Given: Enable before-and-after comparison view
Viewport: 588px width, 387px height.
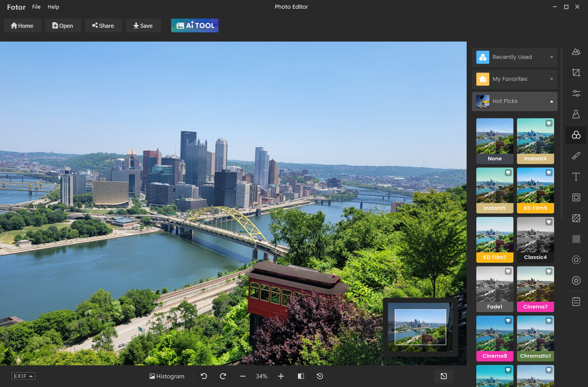Looking at the screenshot, I should 301,376.
